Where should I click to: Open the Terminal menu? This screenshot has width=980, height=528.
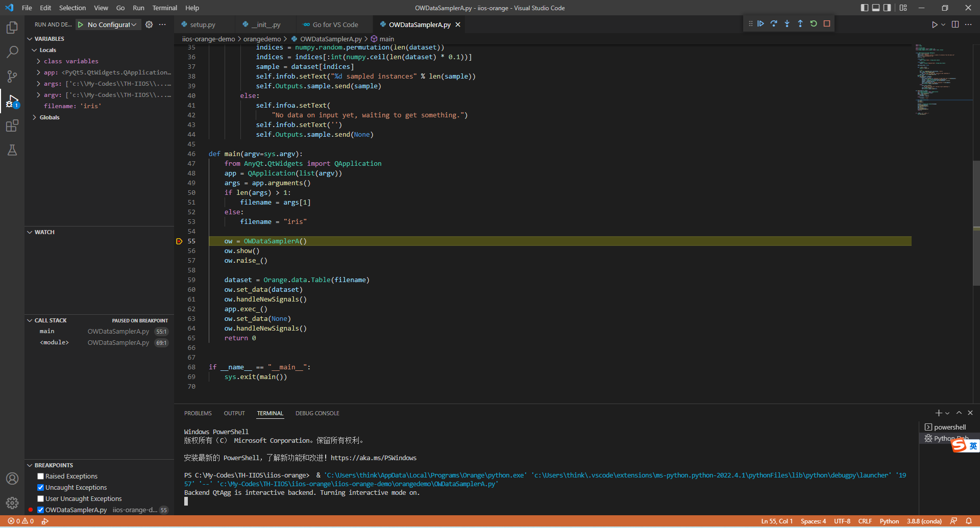164,8
